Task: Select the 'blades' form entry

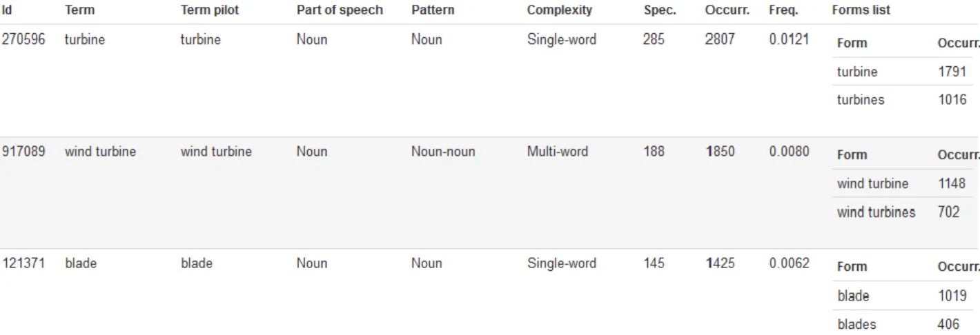Action: [x=856, y=324]
